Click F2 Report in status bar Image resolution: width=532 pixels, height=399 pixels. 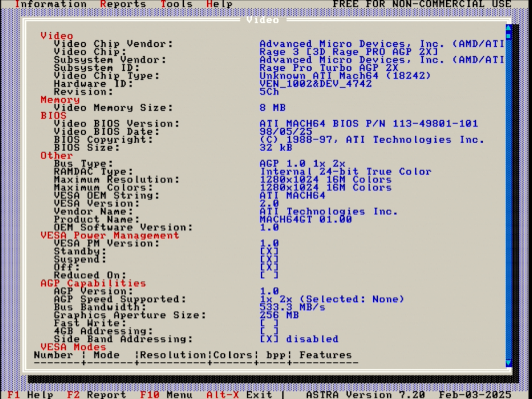[x=96, y=394]
